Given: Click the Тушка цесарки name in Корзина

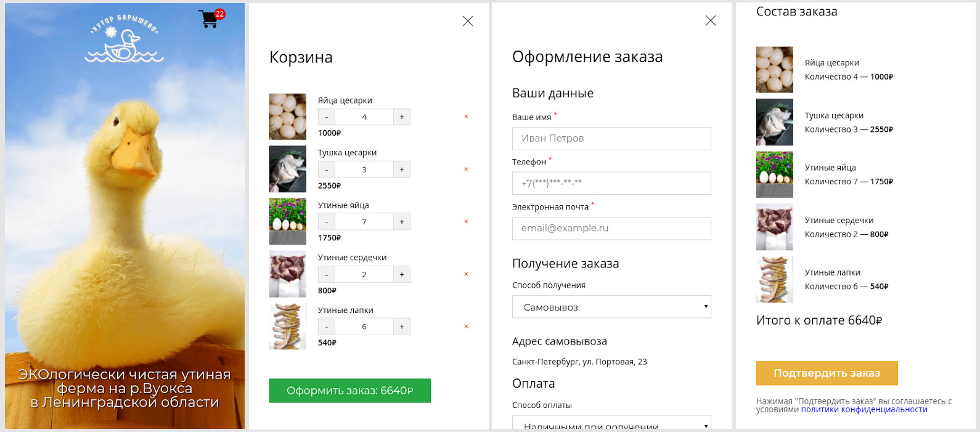Looking at the screenshot, I should click(x=348, y=153).
